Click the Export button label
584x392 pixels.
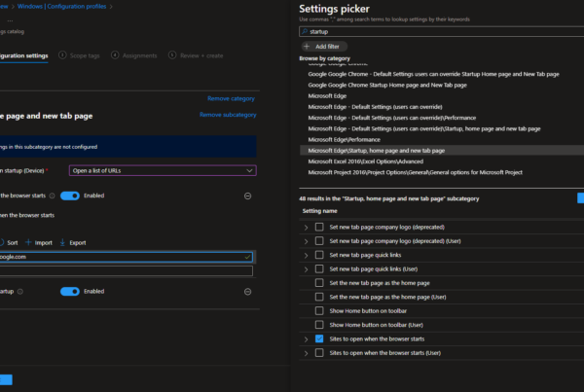78,243
